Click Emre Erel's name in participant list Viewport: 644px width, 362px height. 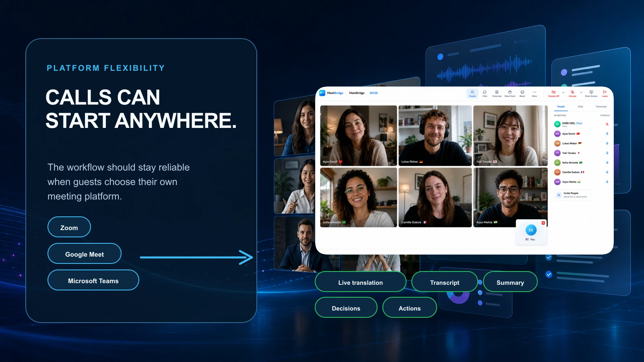[x=569, y=123]
